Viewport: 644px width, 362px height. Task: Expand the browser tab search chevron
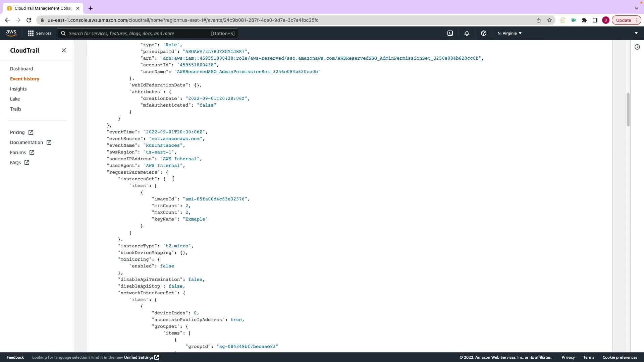[x=636, y=8]
